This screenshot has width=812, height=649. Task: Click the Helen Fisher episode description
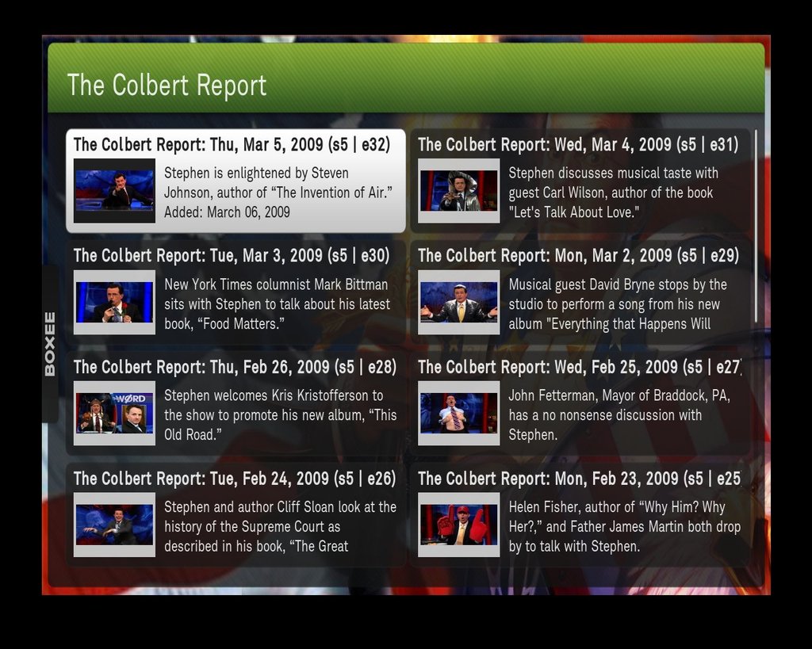click(x=625, y=527)
